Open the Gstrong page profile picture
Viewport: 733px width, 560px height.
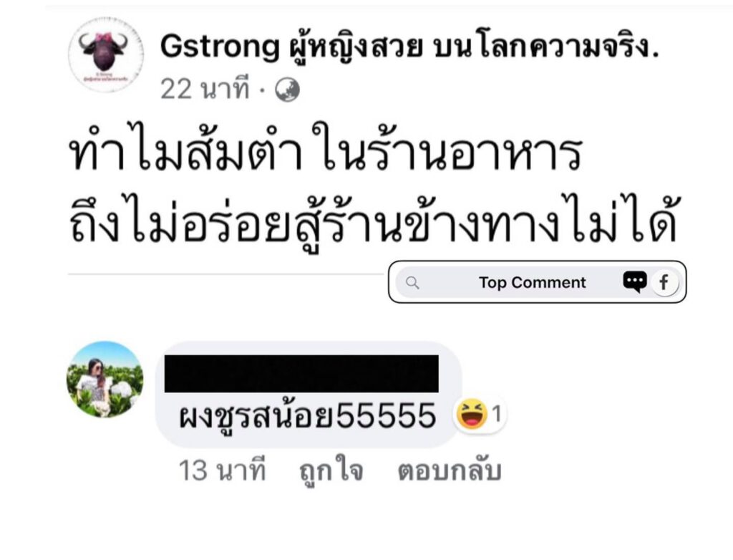pyautogui.click(x=106, y=54)
